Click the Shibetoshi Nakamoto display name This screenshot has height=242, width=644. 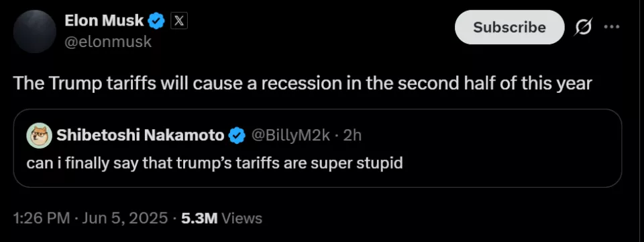140,135
